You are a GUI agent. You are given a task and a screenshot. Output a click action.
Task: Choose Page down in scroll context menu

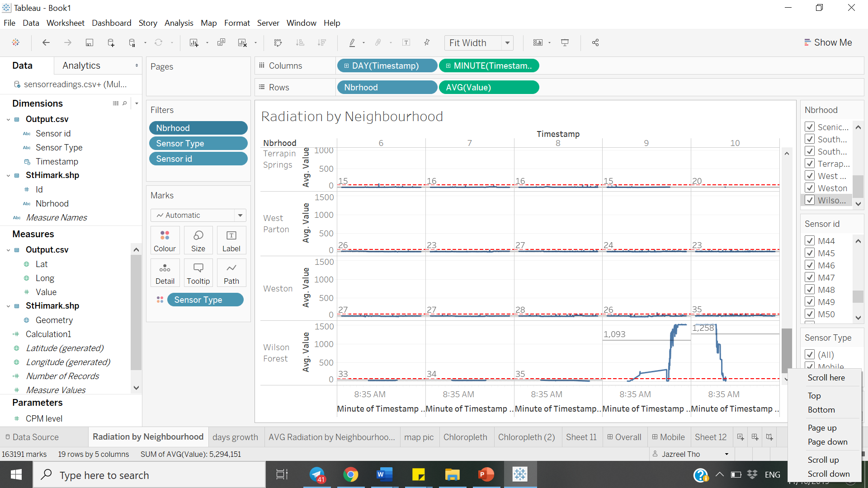pos(827,441)
